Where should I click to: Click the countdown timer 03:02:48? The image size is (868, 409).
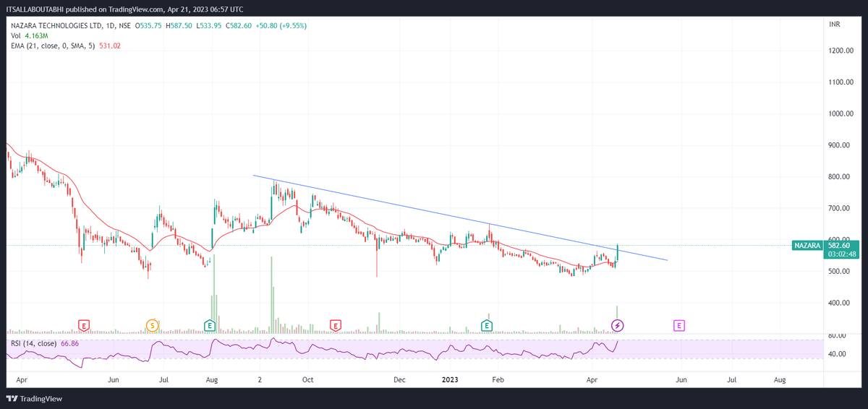pyautogui.click(x=843, y=254)
